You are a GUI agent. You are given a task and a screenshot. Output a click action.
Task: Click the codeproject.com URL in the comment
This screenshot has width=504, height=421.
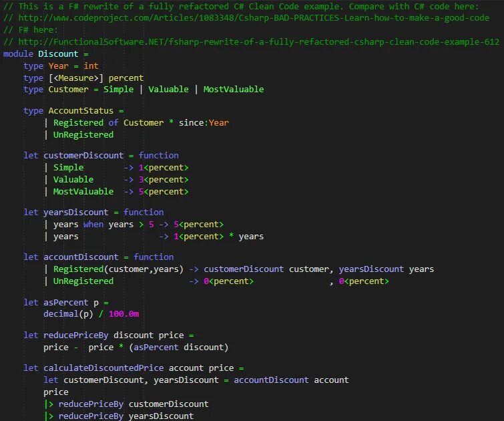[254, 18]
